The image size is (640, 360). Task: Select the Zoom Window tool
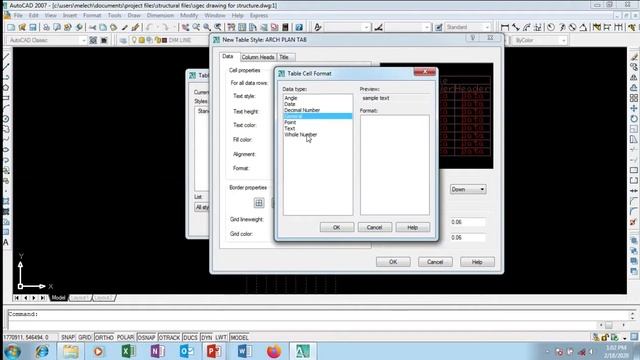tap(207, 27)
